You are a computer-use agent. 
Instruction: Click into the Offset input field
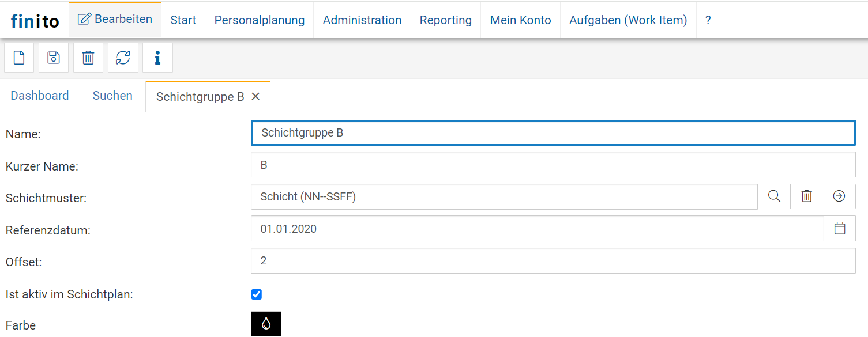click(x=553, y=261)
